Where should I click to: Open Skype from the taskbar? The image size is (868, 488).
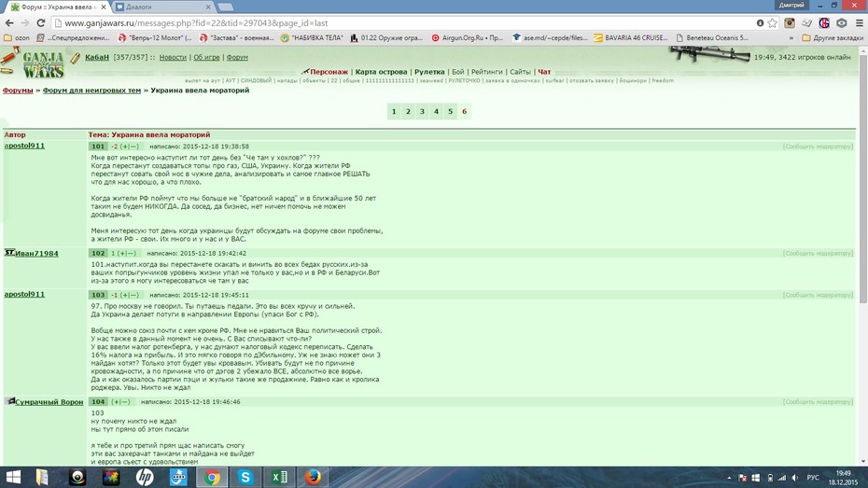pyautogui.click(x=245, y=477)
